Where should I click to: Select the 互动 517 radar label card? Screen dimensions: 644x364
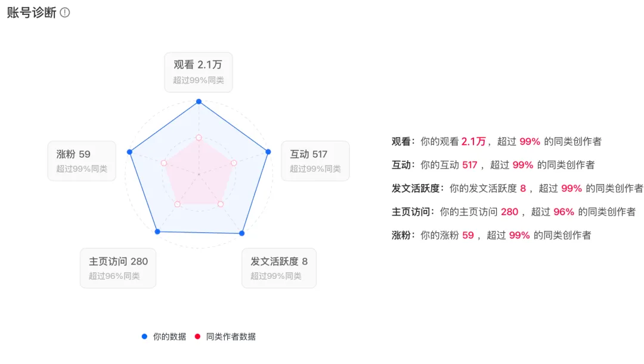(315, 161)
